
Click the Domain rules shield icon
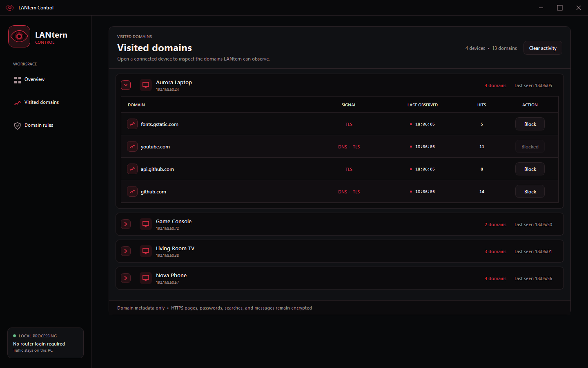(18, 126)
